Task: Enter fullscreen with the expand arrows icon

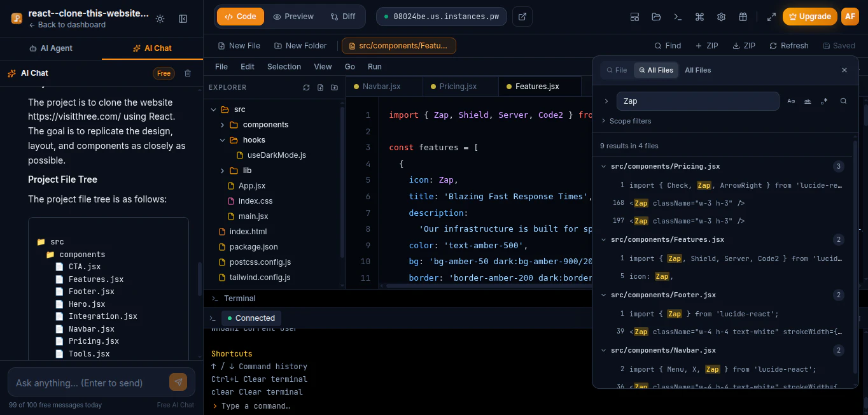Action: click(771, 17)
